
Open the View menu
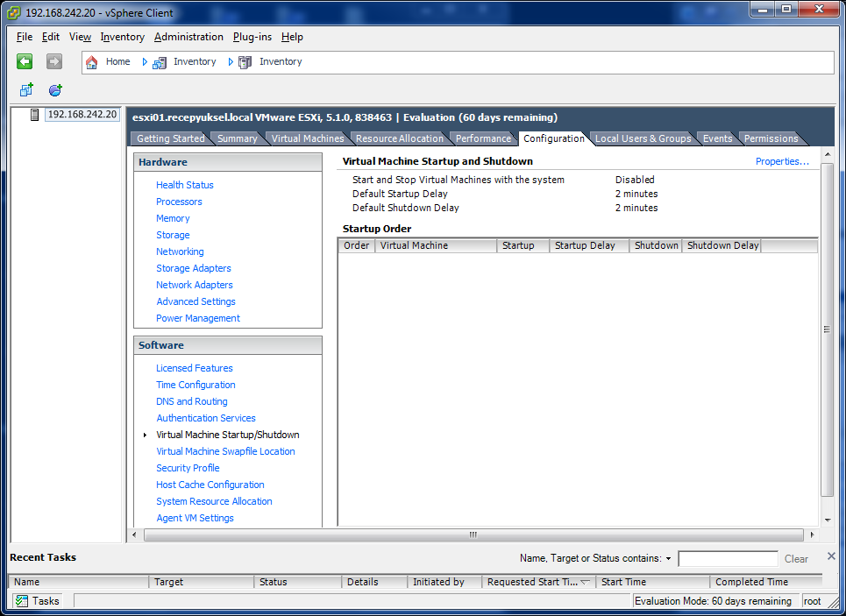coord(80,37)
